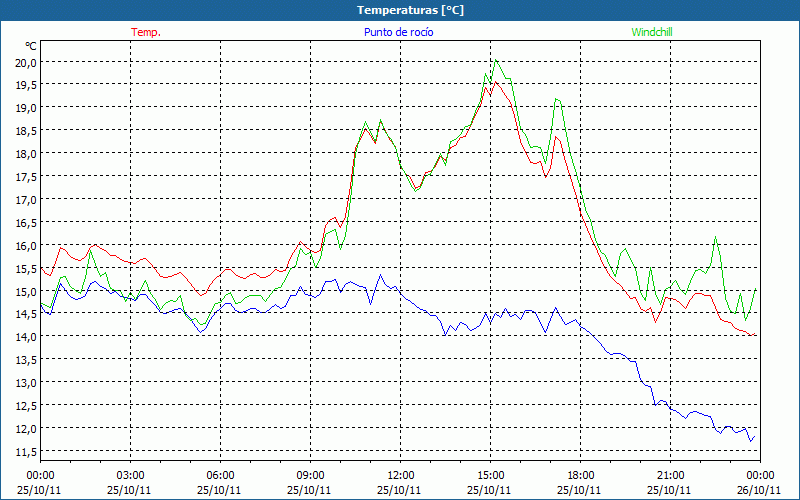800x500 pixels.
Task: Click the 15:00 time axis label
Action: (490, 476)
